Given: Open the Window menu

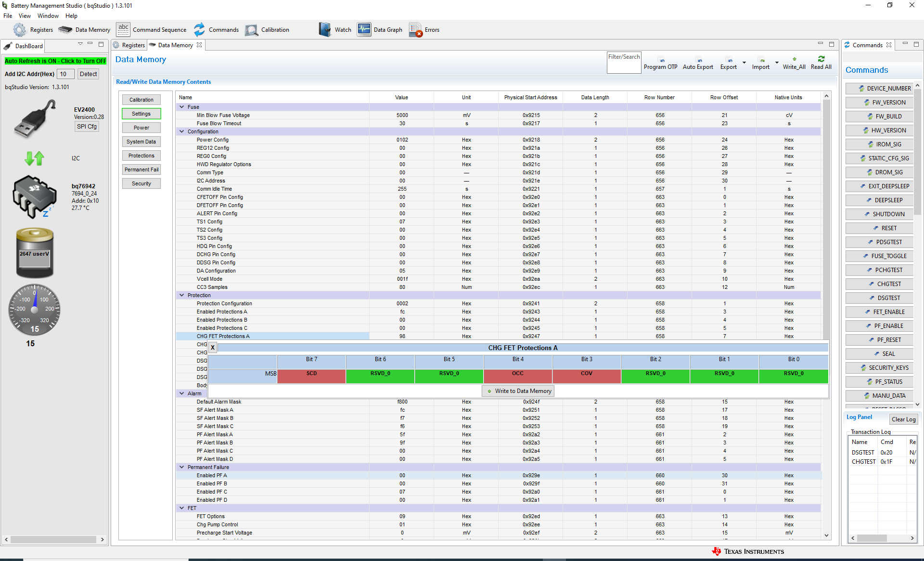Looking at the screenshot, I should [x=48, y=16].
